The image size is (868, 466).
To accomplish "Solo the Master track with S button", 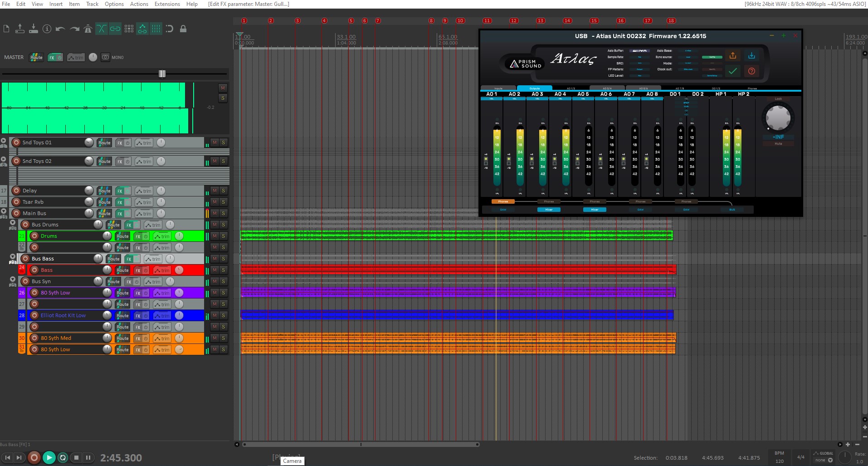I will [223, 98].
